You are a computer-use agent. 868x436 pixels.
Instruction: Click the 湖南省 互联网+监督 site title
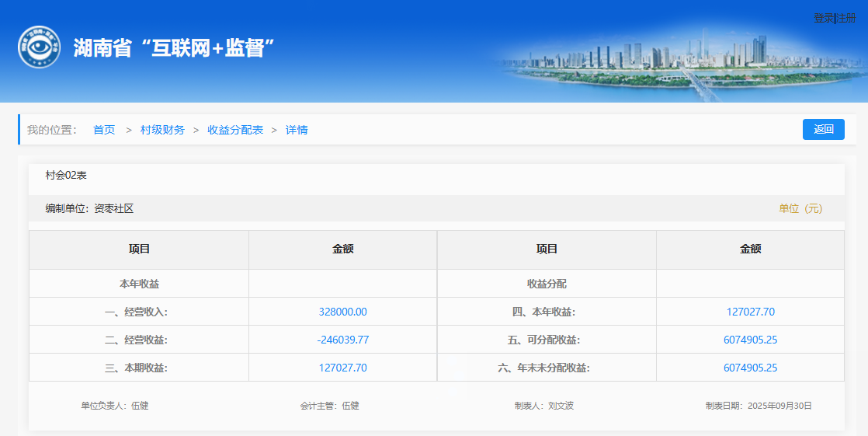pyautogui.click(x=175, y=48)
